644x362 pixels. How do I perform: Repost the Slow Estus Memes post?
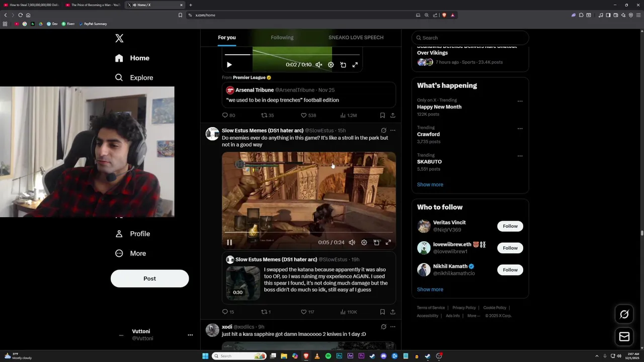pos(266,312)
